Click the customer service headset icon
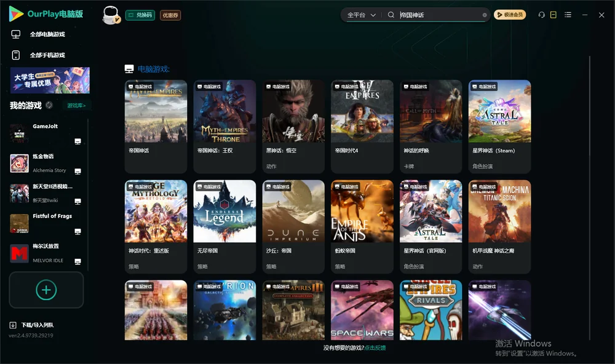 (541, 15)
